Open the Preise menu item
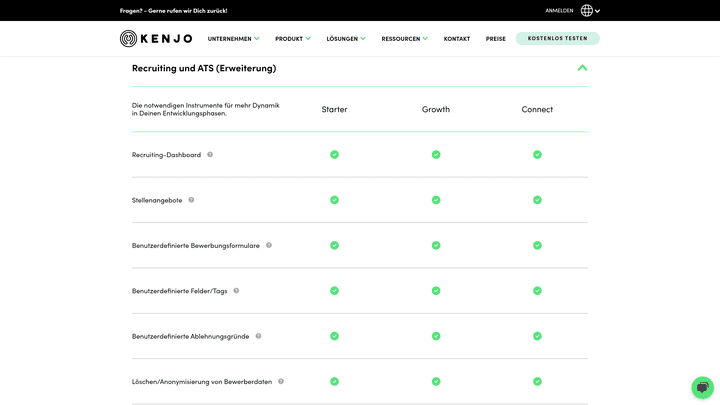This screenshot has width=720, height=405. [x=495, y=39]
